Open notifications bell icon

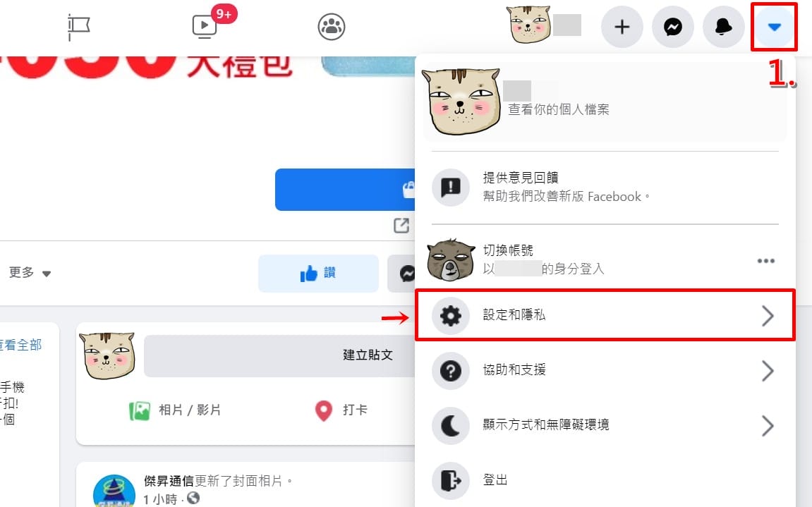point(723,27)
